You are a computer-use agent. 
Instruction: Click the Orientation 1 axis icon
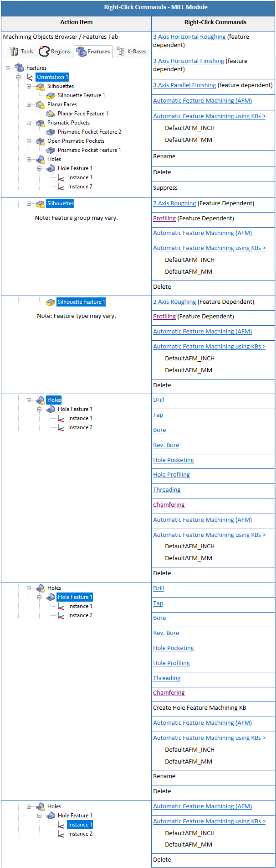(x=30, y=77)
